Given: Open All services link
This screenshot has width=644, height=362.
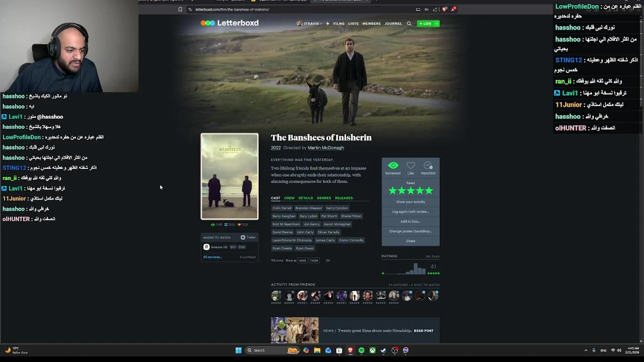Looking at the screenshot, I should pos(212,257).
